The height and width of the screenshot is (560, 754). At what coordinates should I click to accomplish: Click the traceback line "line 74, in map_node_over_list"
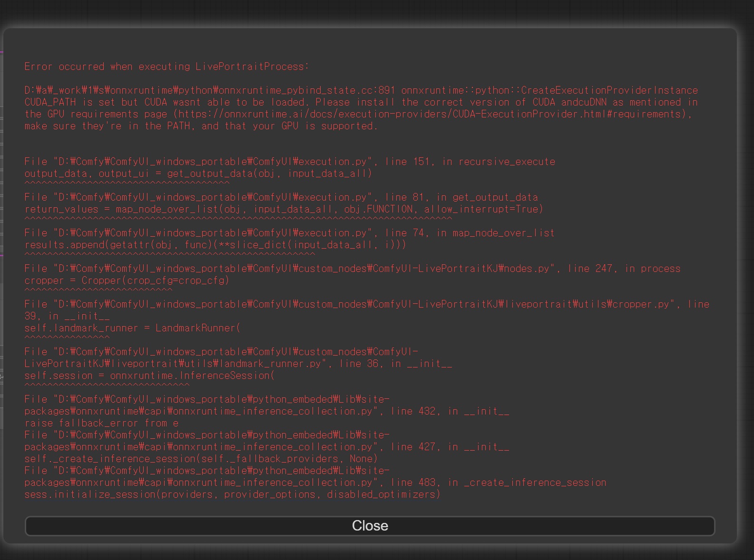pos(290,233)
